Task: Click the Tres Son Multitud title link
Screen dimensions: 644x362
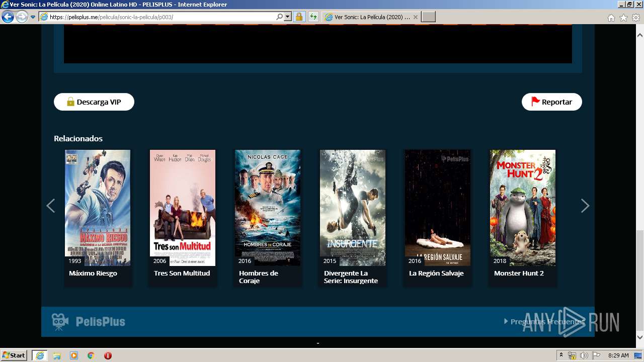Action: point(182,273)
